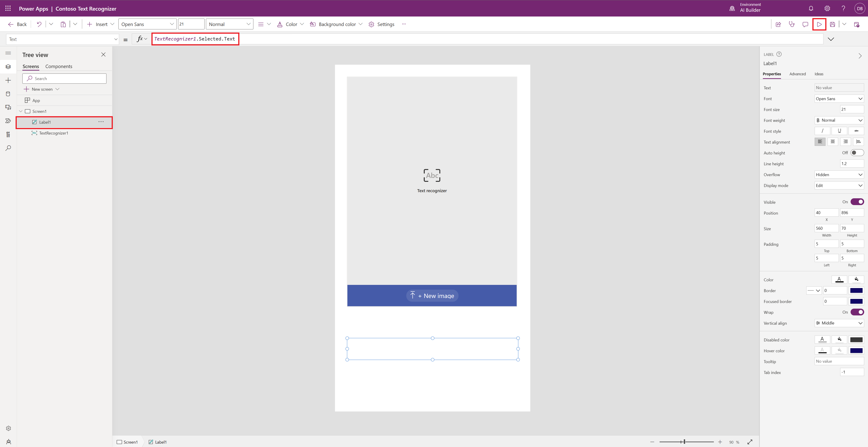Click the Components tab in Tree view
Viewport: 868px width, 447px height.
59,66
